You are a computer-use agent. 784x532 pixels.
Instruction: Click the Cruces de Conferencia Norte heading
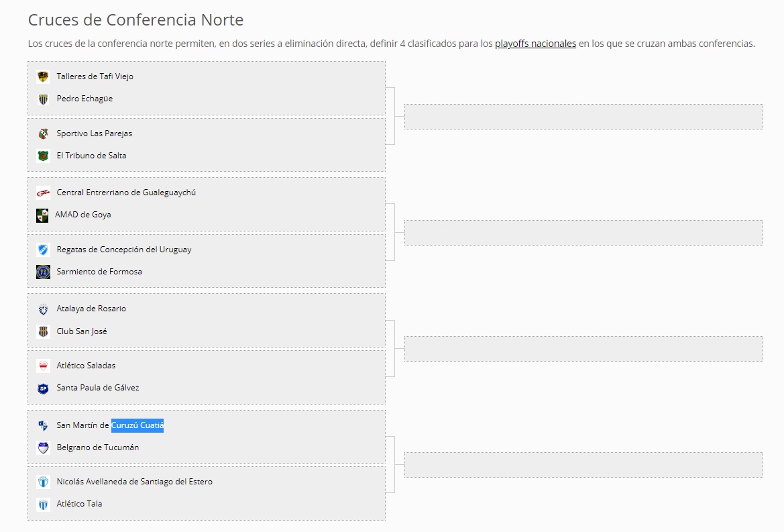tap(135, 19)
